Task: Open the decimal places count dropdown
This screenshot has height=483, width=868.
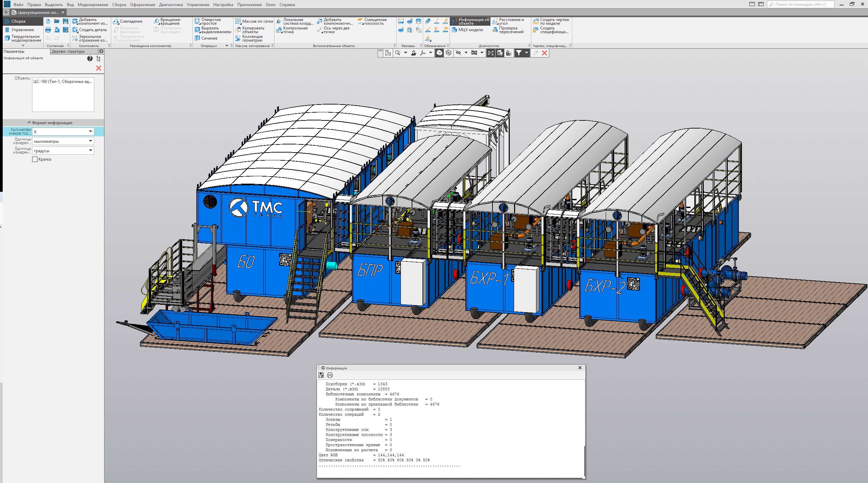Action: point(91,132)
